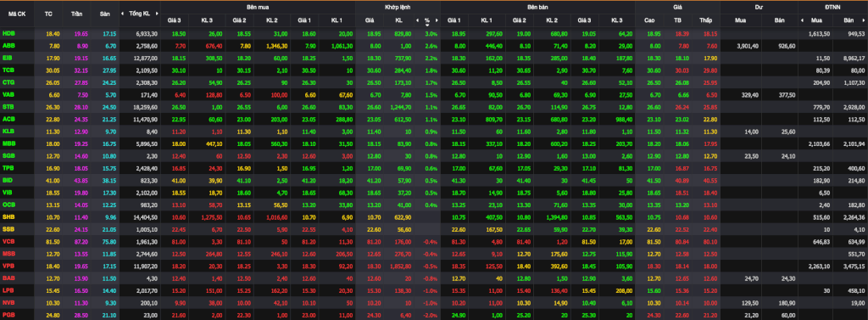Select stock ticker SHB

[8, 216]
